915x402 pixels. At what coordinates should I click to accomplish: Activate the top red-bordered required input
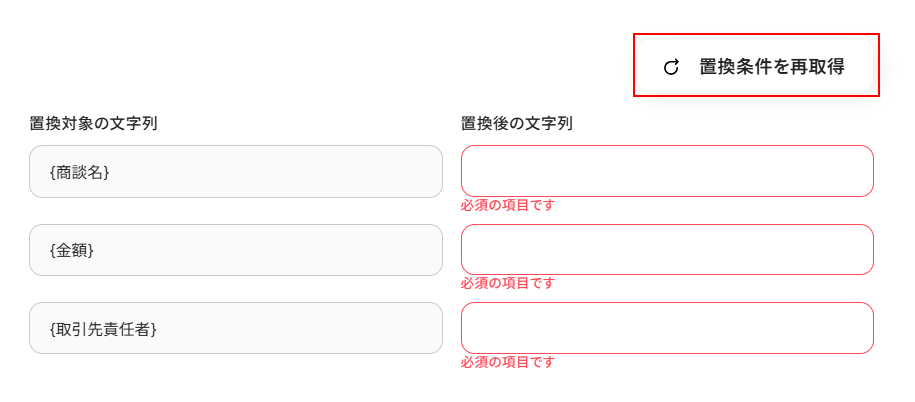(667, 171)
